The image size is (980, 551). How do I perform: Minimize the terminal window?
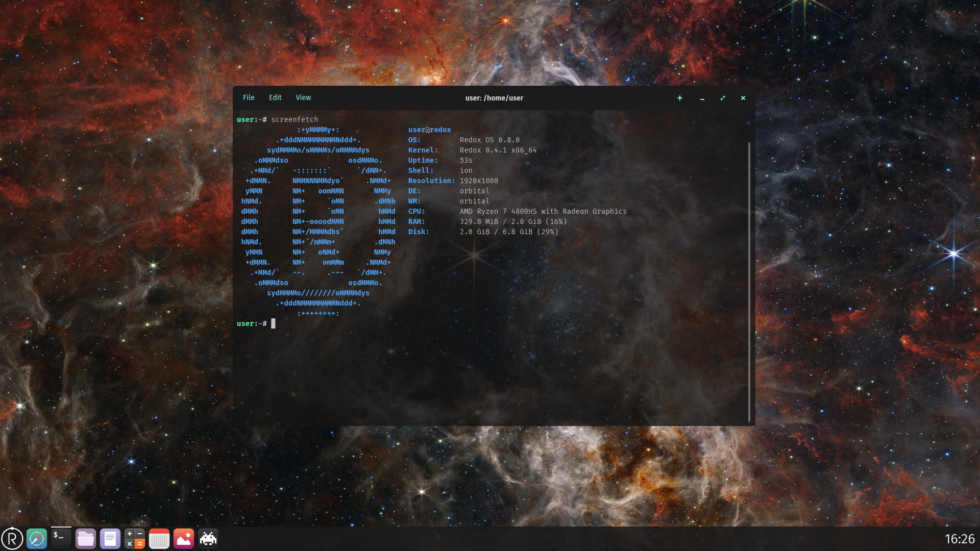[702, 98]
